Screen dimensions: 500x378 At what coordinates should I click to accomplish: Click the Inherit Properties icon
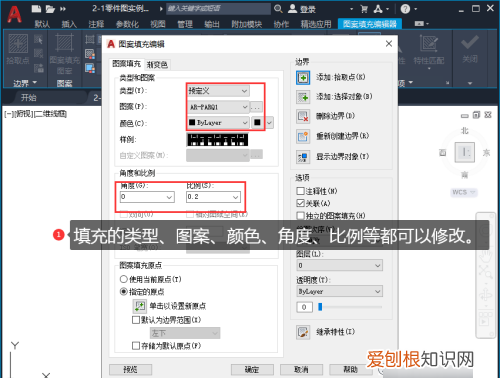tap(303, 332)
